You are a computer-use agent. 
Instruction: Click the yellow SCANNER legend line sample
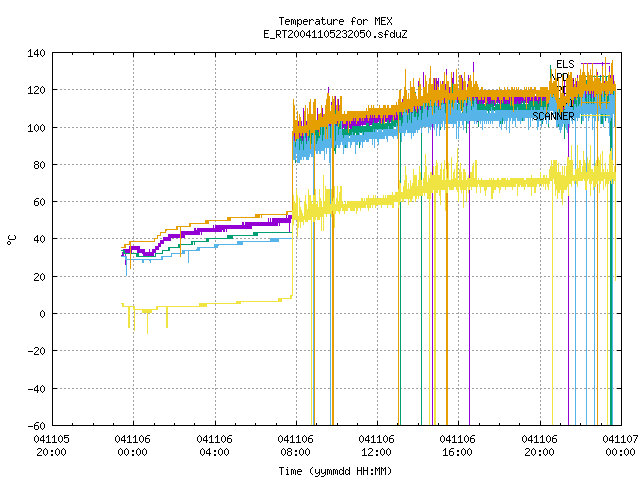(595, 116)
